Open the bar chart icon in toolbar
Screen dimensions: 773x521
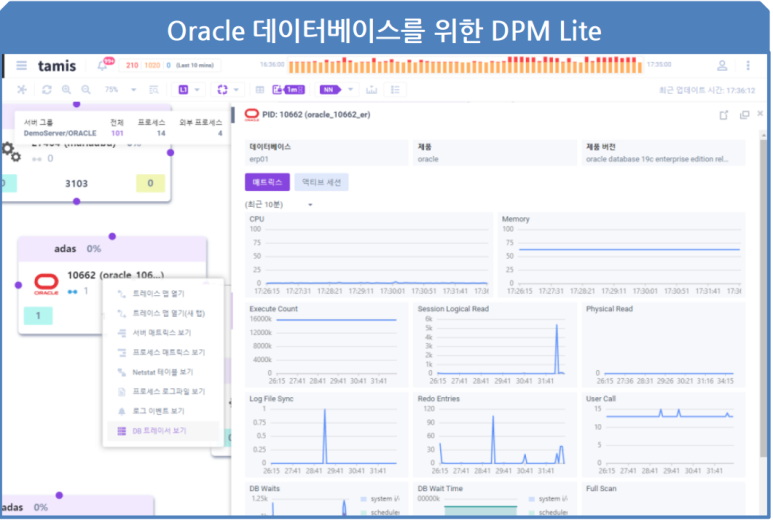point(372,90)
